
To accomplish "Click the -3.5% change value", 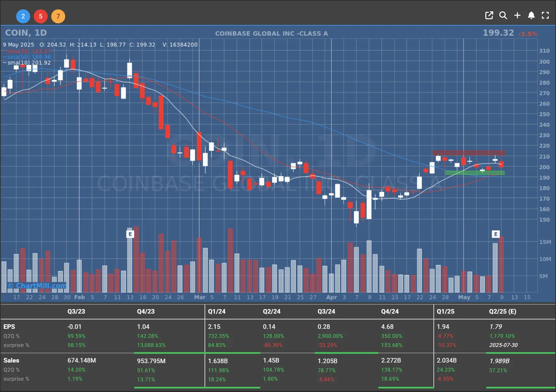I will (528, 34).
